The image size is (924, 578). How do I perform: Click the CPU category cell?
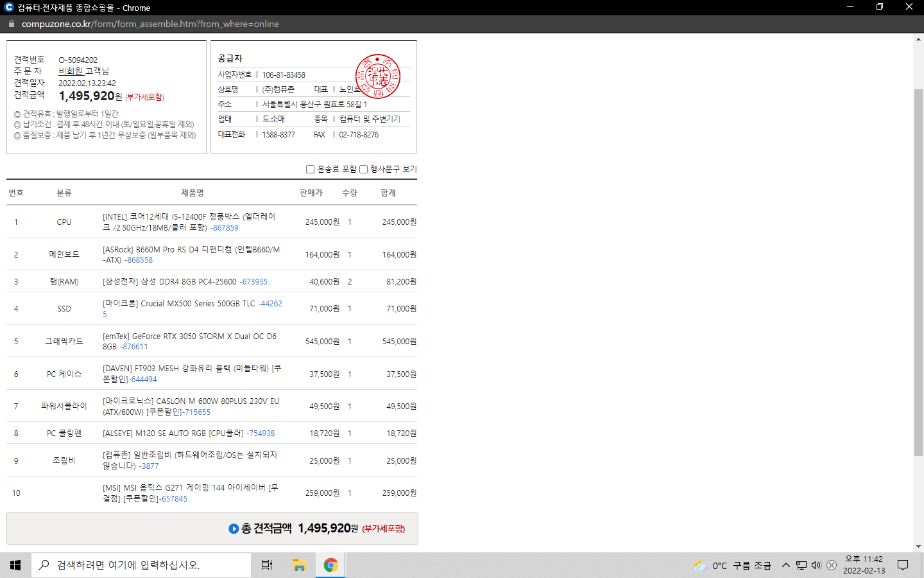pos(64,222)
